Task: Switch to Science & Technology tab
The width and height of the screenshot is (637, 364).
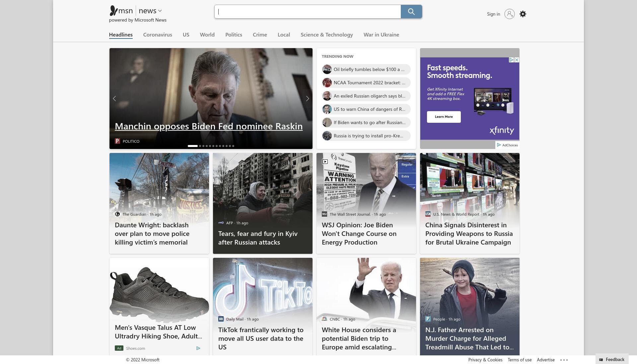Action: (x=327, y=35)
